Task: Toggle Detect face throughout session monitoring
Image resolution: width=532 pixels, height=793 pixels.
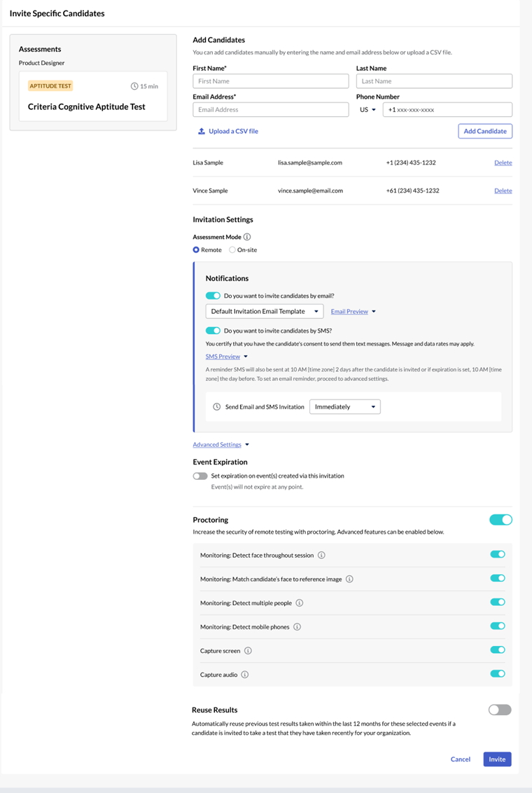Action: click(498, 554)
